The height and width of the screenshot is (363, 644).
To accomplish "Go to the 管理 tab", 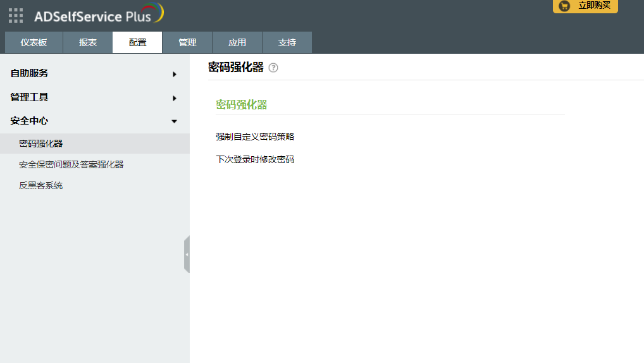I will point(187,42).
